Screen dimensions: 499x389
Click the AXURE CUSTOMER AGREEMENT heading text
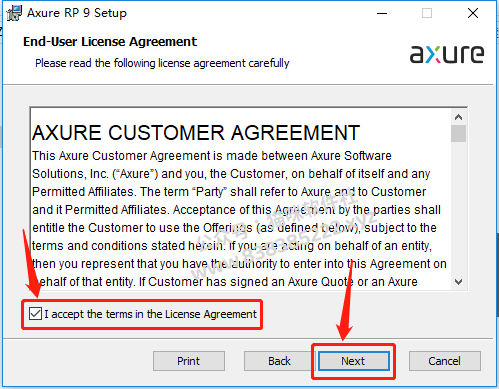(196, 133)
